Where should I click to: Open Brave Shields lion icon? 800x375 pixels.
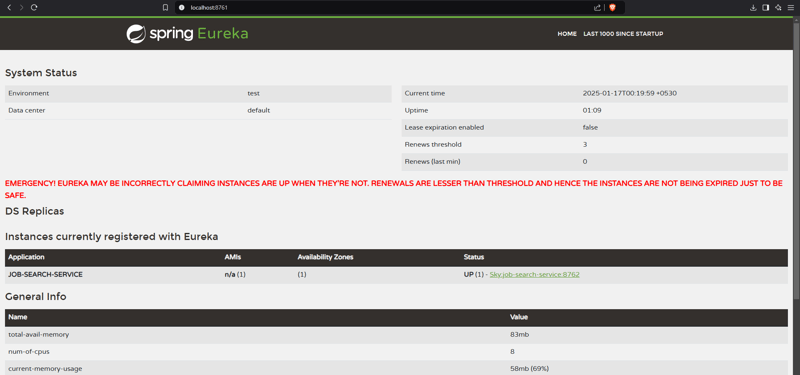612,7
